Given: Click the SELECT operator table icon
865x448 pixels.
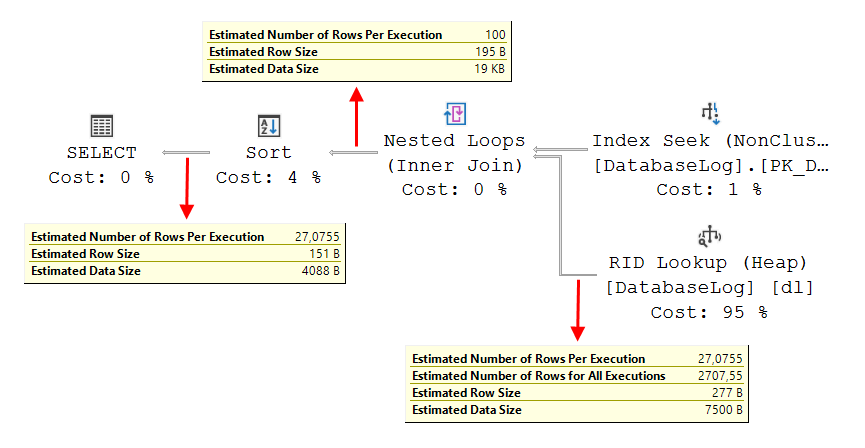Looking at the screenshot, I should click(x=101, y=126).
